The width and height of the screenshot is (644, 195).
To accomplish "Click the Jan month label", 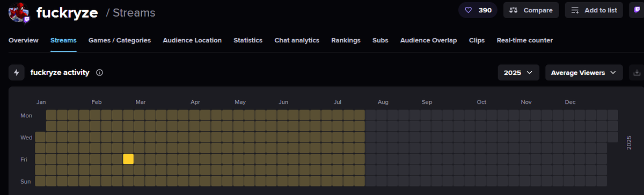I will 41,102.
